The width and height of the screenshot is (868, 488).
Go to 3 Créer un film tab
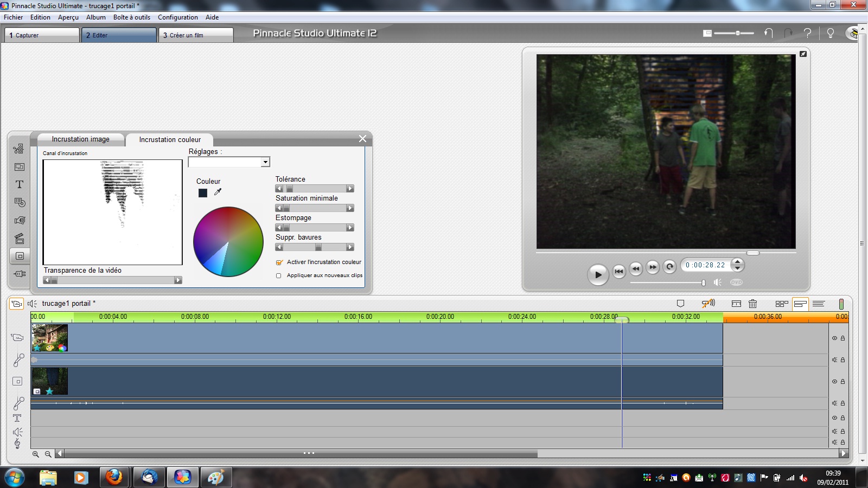(x=196, y=35)
